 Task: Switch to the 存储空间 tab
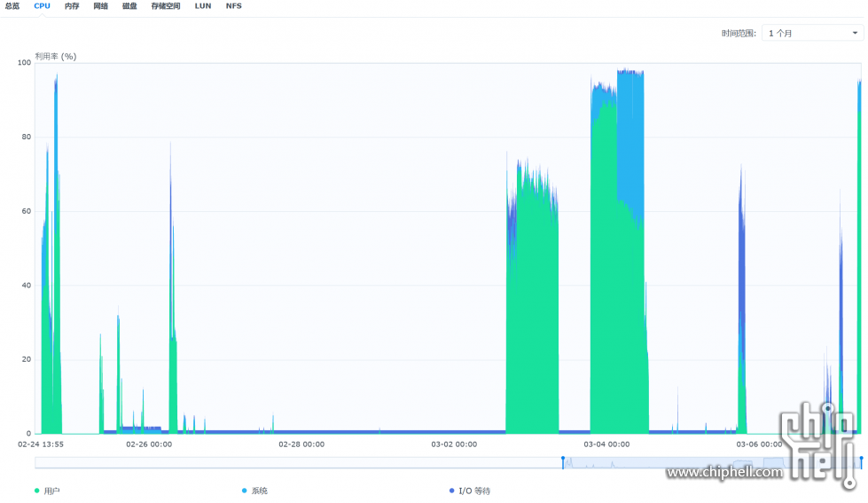166,6
